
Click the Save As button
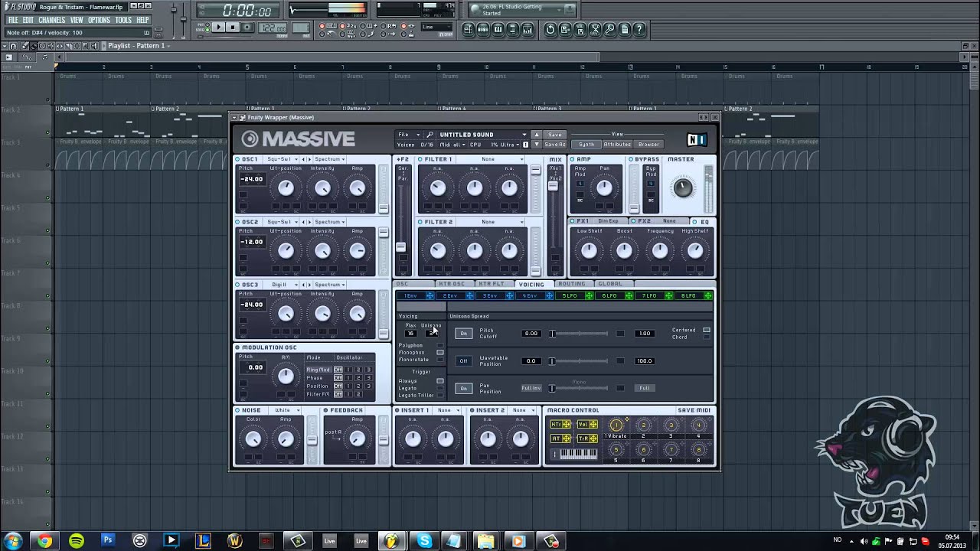[555, 145]
